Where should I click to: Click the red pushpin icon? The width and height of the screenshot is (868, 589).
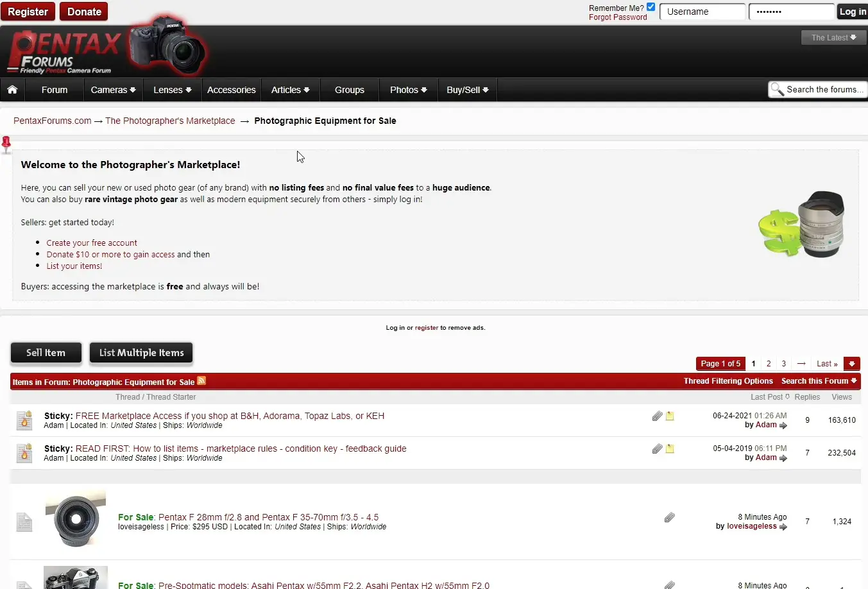point(6,144)
